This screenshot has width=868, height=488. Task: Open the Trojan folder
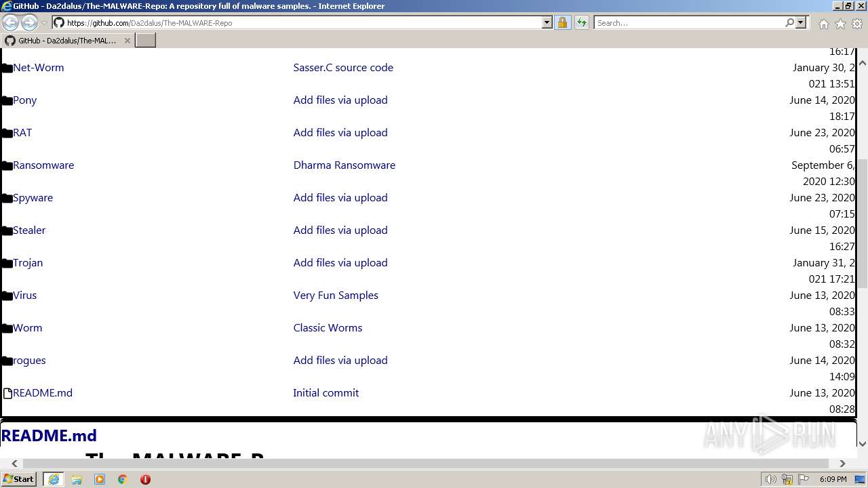(x=28, y=263)
